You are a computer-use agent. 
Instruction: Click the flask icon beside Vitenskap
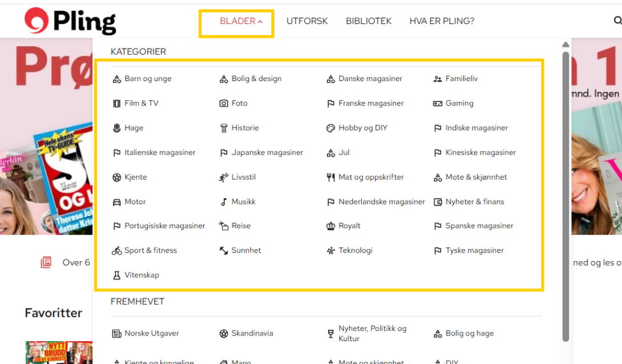[117, 275]
